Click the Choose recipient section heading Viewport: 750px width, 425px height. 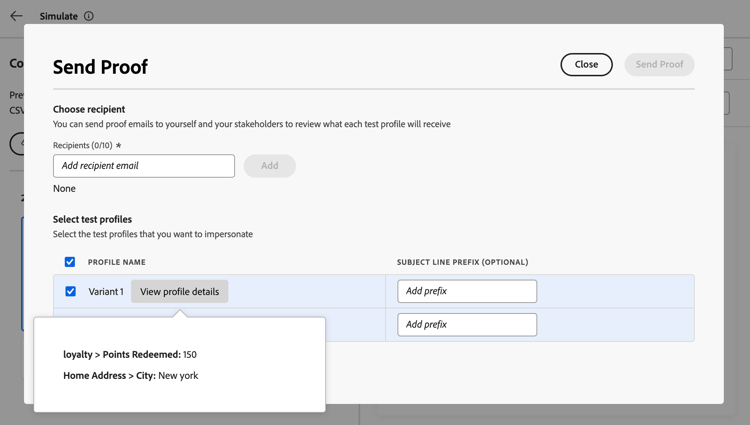[89, 109]
